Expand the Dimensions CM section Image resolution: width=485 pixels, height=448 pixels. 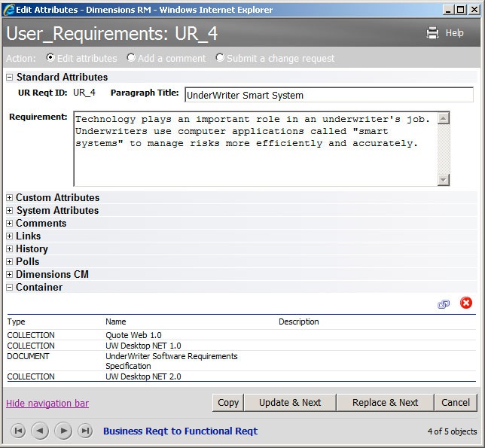pyautogui.click(x=10, y=275)
